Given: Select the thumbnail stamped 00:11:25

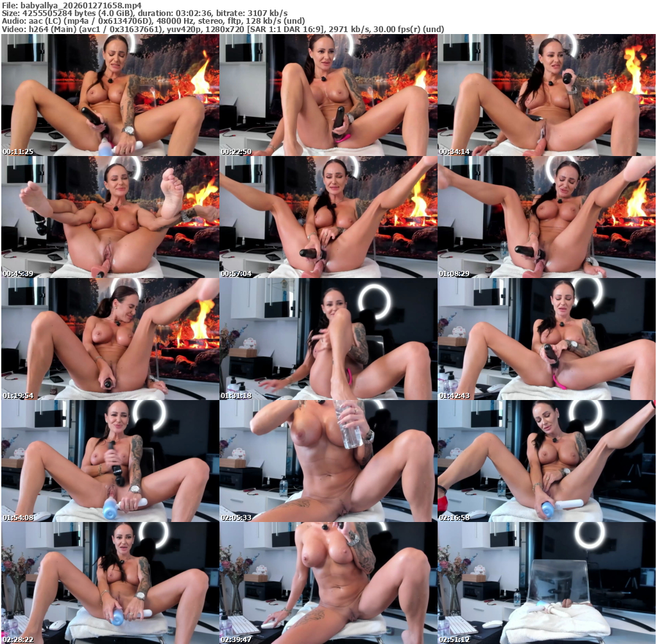Looking at the screenshot, I should point(110,95).
